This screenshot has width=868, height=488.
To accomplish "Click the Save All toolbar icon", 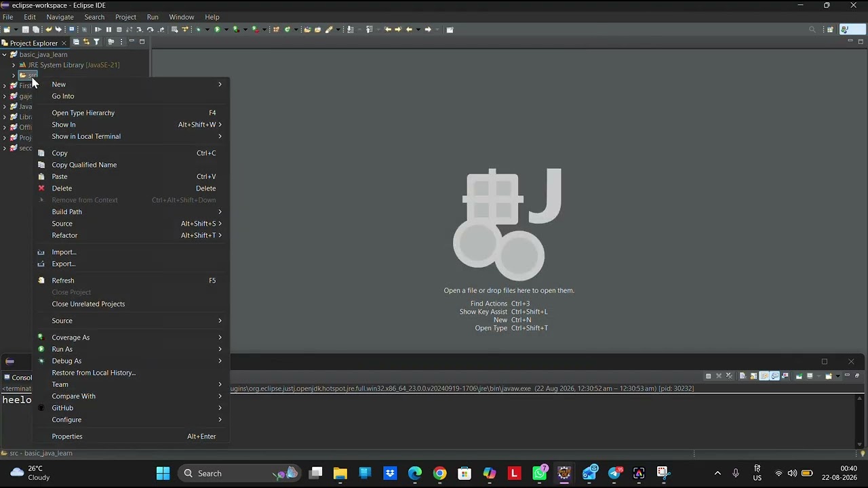I will (x=36, y=30).
